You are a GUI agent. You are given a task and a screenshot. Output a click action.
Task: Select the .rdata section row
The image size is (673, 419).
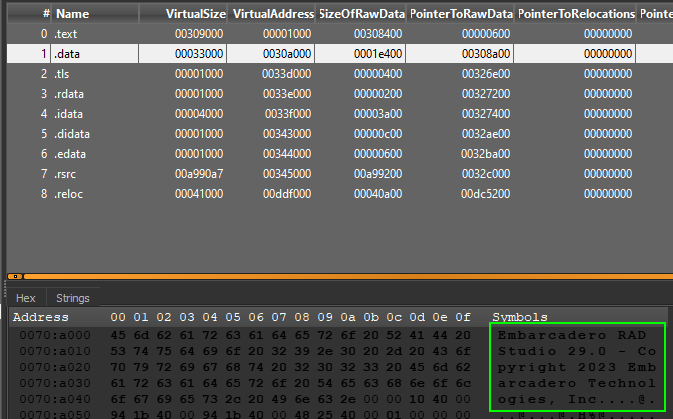(340, 94)
